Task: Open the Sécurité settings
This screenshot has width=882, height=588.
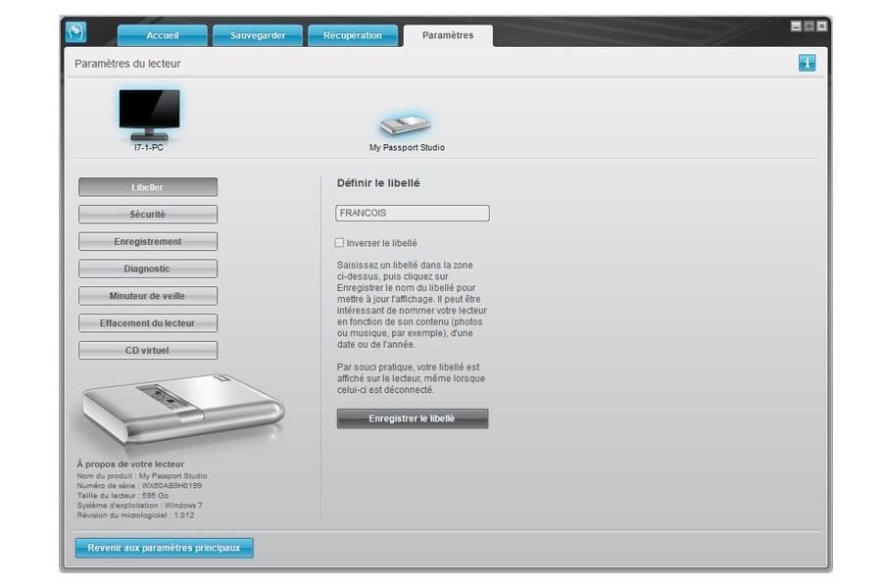Action: [148, 215]
